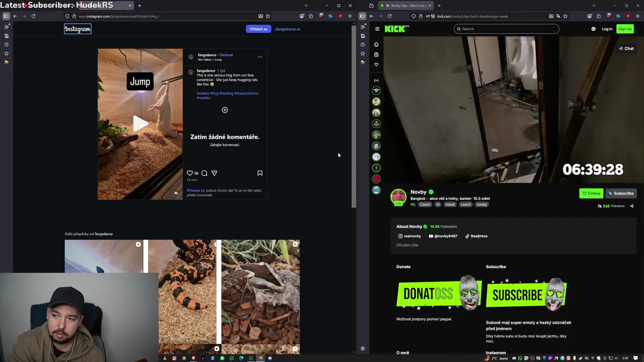Click the SUBSCRIBE banner image
Screen dimensions: 644x362
[x=526, y=295]
